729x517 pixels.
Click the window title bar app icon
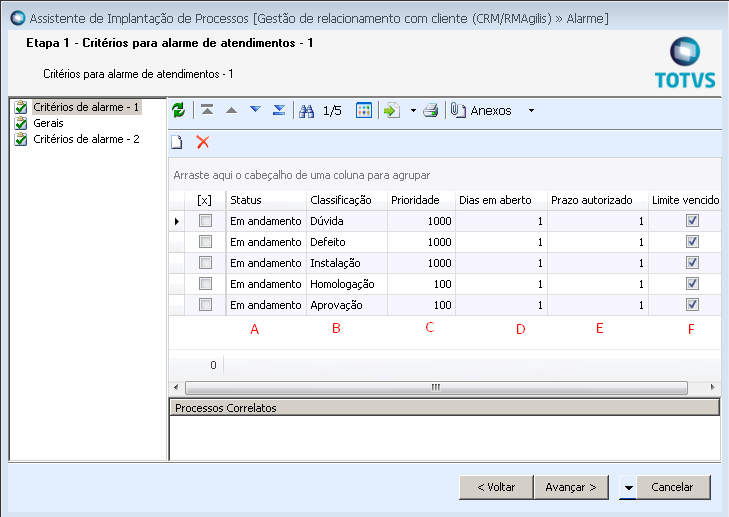pyautogui.click(x=18, y=18)
